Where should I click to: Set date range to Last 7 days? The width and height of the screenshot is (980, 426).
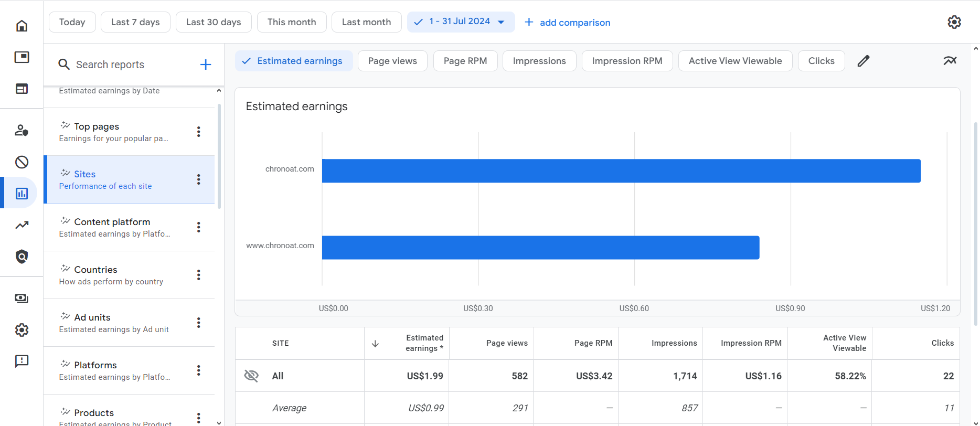[x=135, y=22]
